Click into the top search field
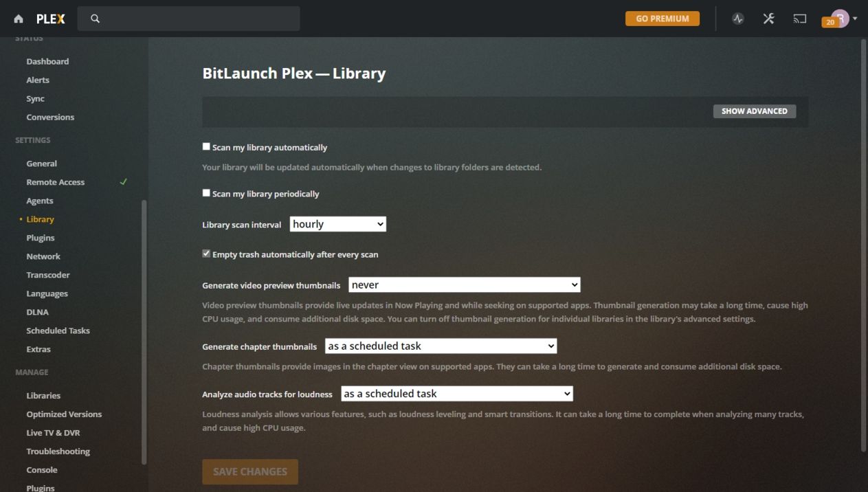This screenshot has height=492, width=868. point(189,19)
